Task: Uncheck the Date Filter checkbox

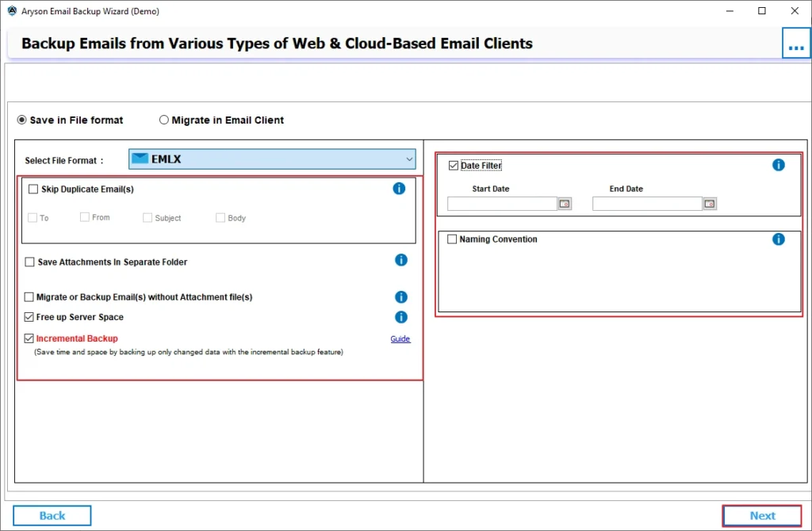Action: point(454,166)
